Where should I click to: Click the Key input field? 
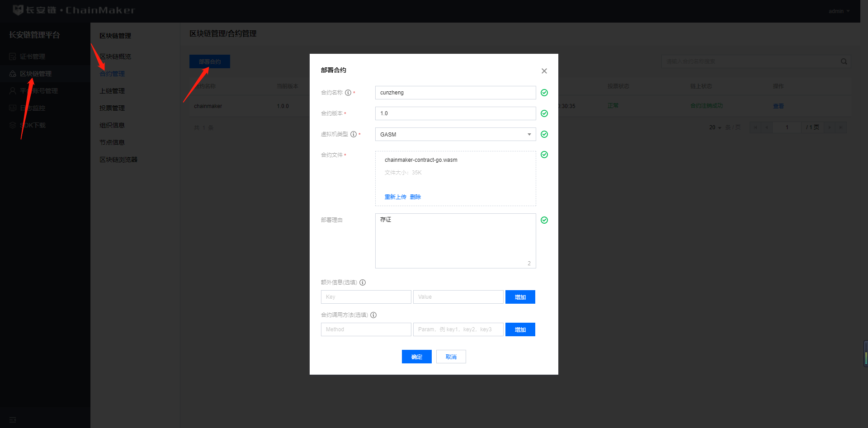point(366,297)
